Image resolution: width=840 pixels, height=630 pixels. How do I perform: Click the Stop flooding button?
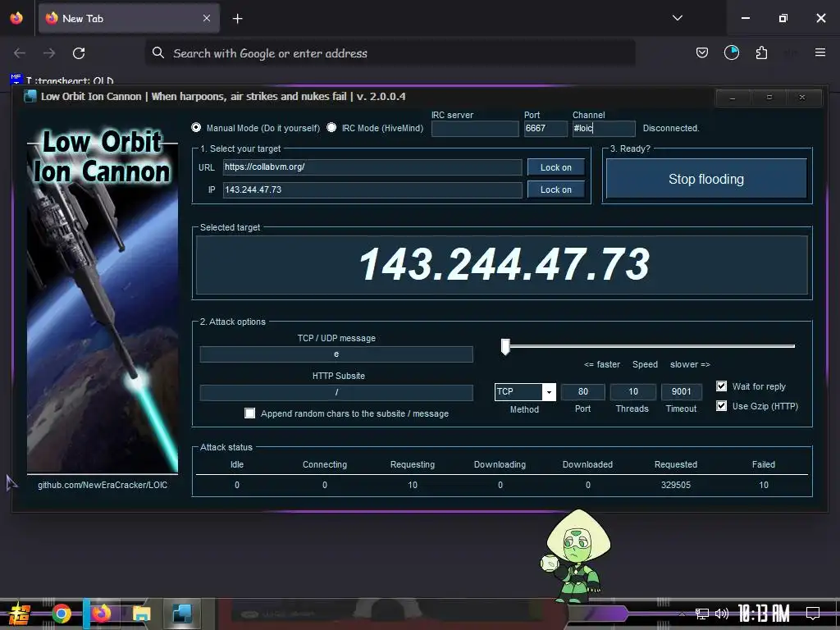[706, 179]
